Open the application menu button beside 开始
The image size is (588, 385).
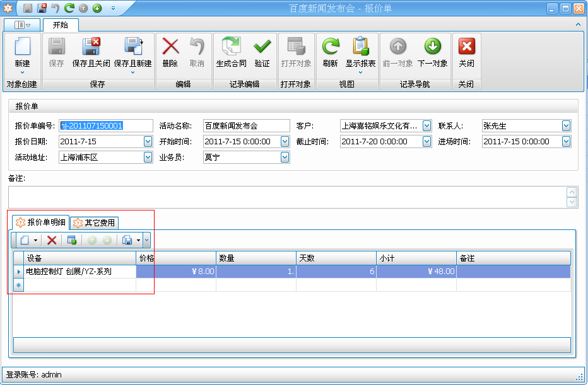tap(22, 25)
